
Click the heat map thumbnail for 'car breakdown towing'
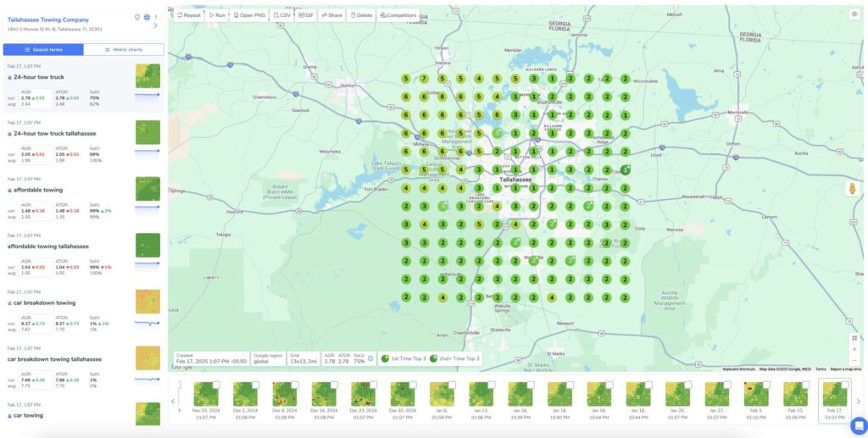point(147,302)
